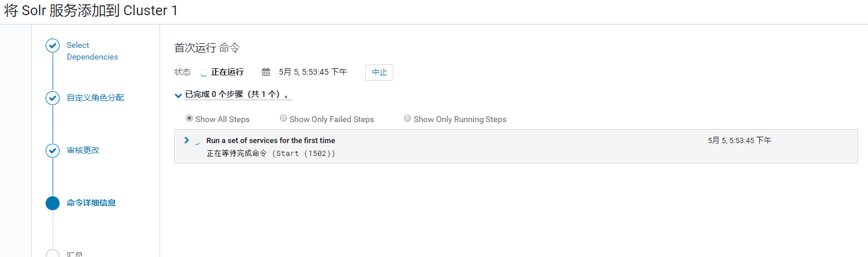The height and width of the screenshot is (257, 868).
Task: Click the running spinner icon beside 正在运行
Action: tap(204, 72)
